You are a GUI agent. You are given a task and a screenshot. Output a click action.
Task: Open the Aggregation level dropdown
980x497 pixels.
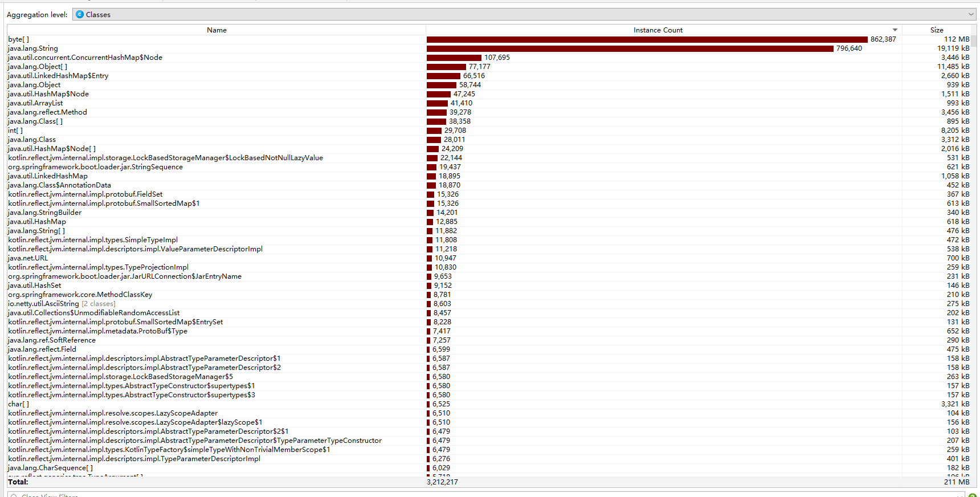tap(524, 14)
